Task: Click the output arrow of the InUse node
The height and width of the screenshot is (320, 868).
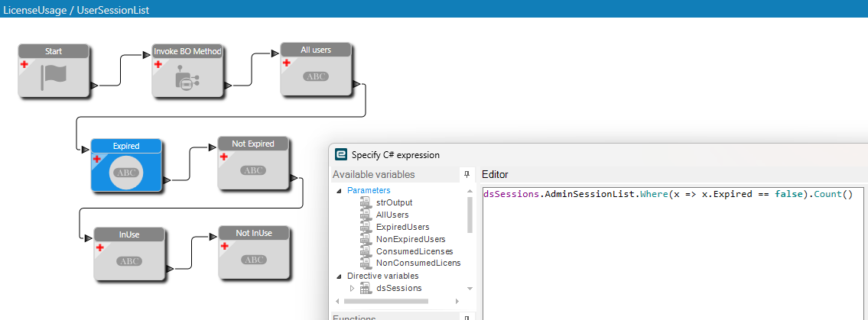Action: [170, 269]
